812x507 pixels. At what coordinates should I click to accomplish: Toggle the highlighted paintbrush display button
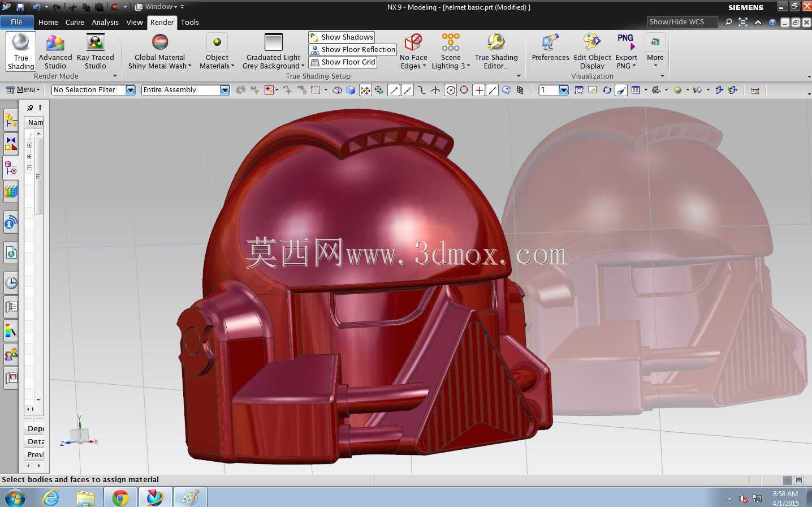[x=621, y=90]
